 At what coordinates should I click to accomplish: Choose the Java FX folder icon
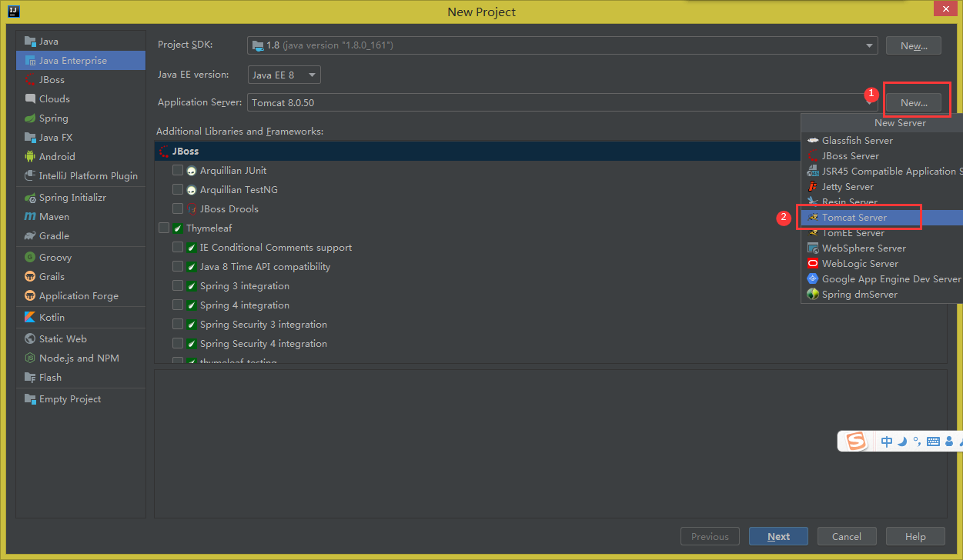30,138
